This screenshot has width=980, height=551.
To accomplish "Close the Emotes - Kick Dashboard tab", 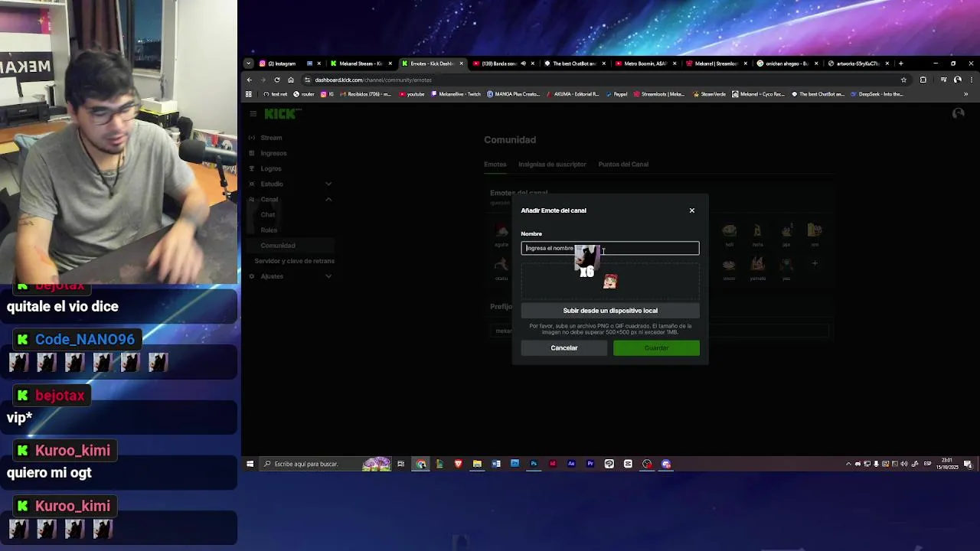I will coord(461,64).
